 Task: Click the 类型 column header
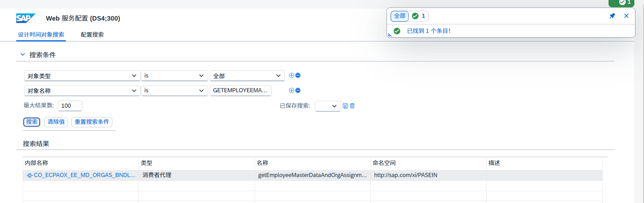(x=196, y=163)
